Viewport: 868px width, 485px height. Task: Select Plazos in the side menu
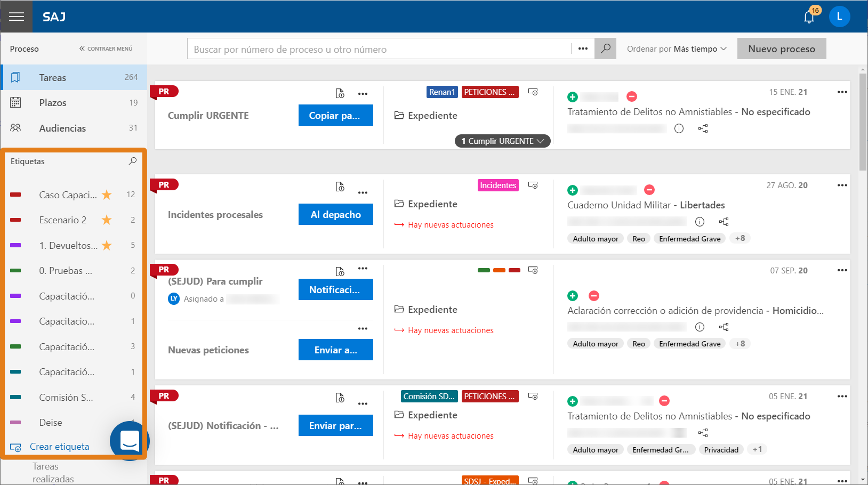tap(74, 103)
